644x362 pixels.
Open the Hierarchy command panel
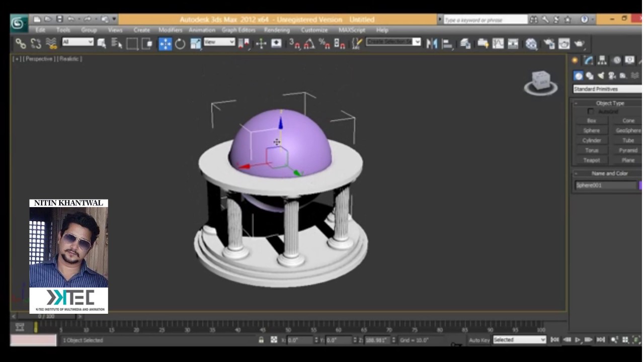pyautogui.click(x=602, y=60)
